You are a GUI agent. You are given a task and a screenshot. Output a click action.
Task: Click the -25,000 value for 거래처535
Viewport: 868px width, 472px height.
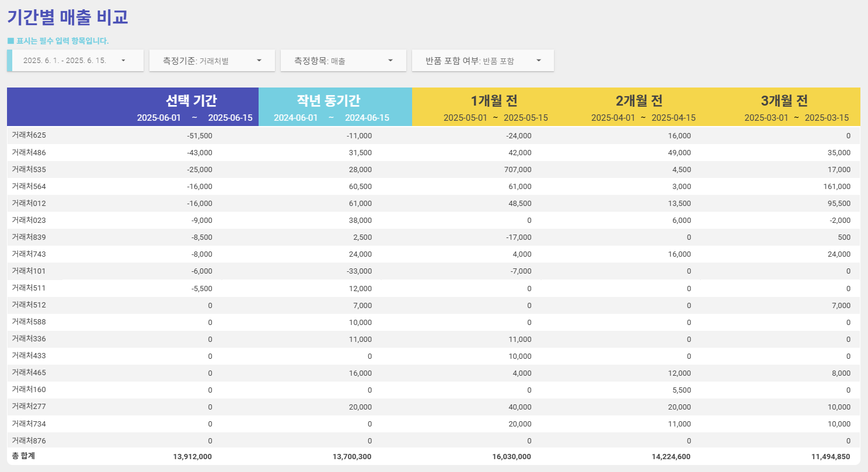click(200, 170)
